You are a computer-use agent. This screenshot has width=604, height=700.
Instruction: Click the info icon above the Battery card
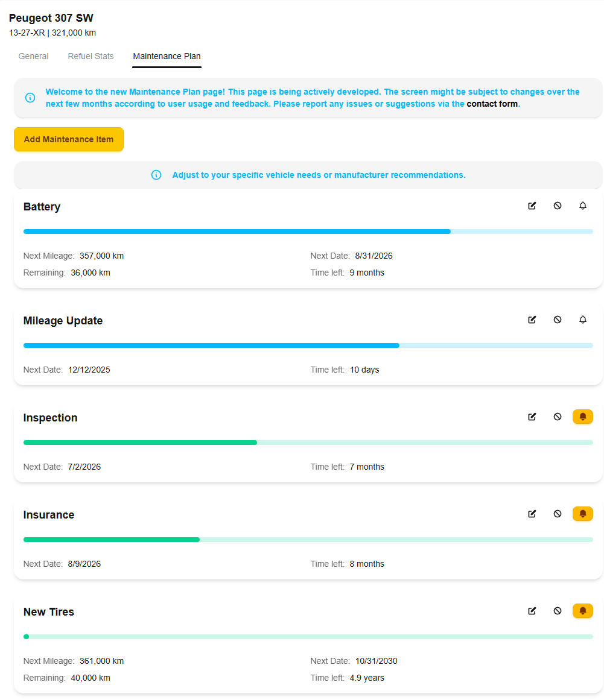(156, 175)
